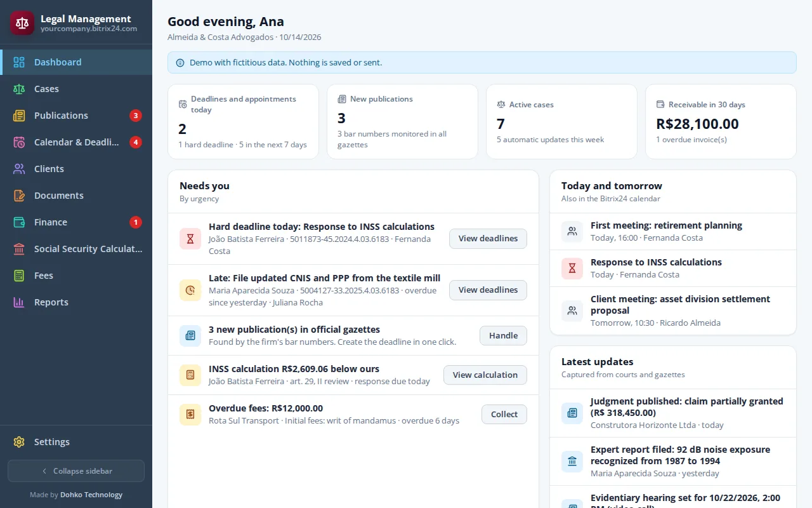The height and width of the screenshot is (508, 812).
Task: Click the people icon beside First meeting
Action: pyautogui.click(x=572, y=232)
